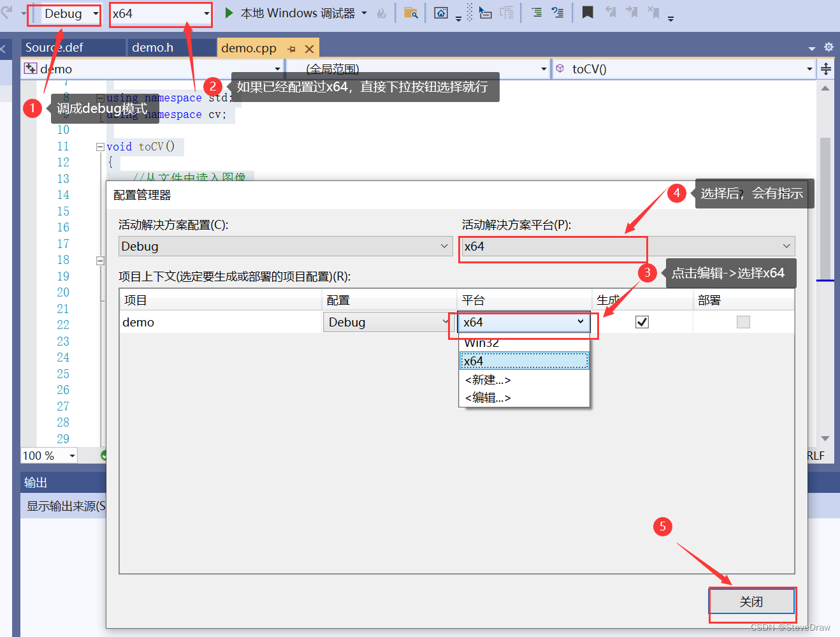
Task: Click the 配置 column header
Action: (x=389, y=300)
